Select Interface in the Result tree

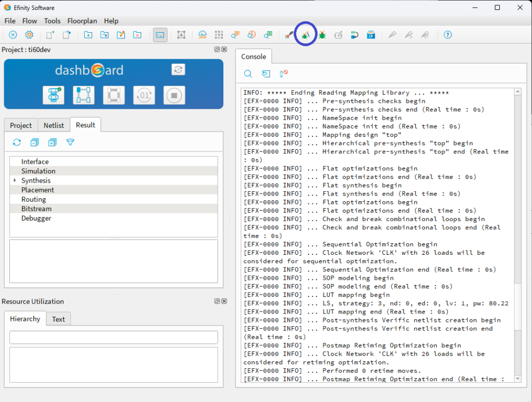tap(114, 162)
